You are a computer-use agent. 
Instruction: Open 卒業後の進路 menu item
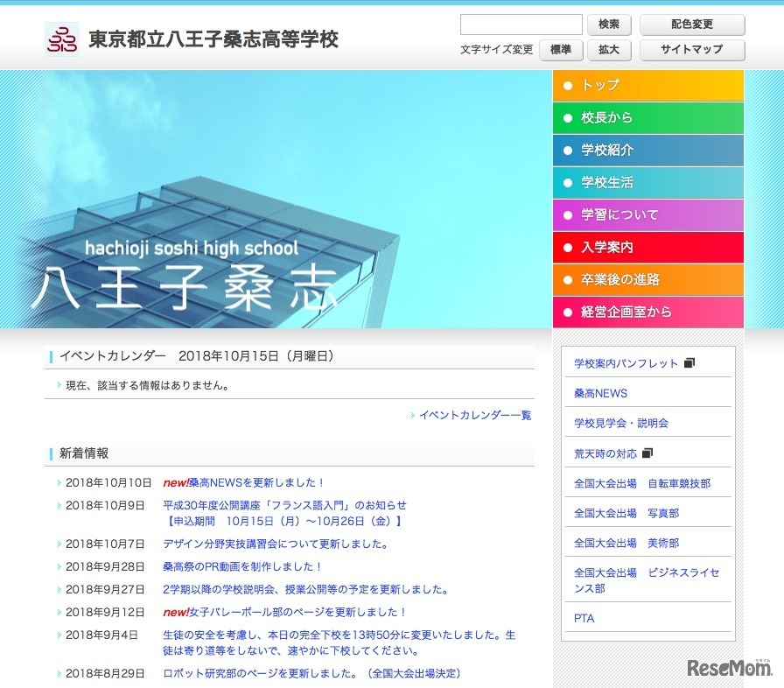[x=647, y=280]
